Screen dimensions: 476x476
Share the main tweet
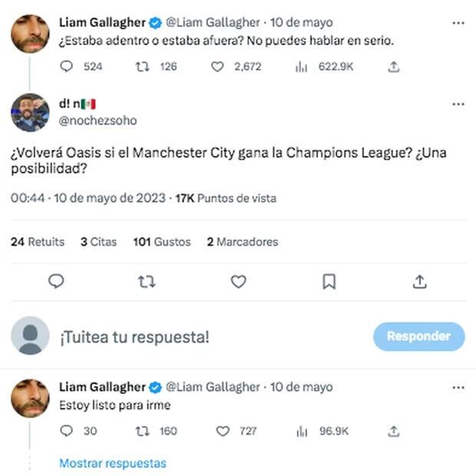click(x=419, y=282)
